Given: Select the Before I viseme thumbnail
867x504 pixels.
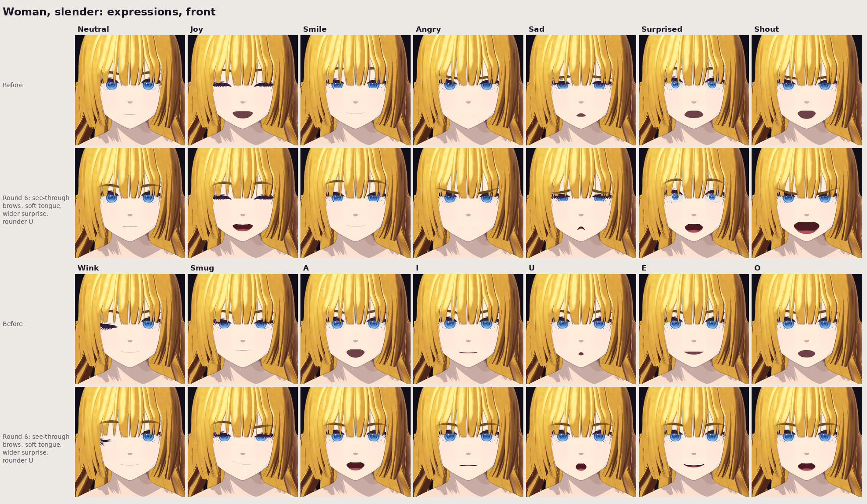Looking at the screenshot, I should (468, 329).
